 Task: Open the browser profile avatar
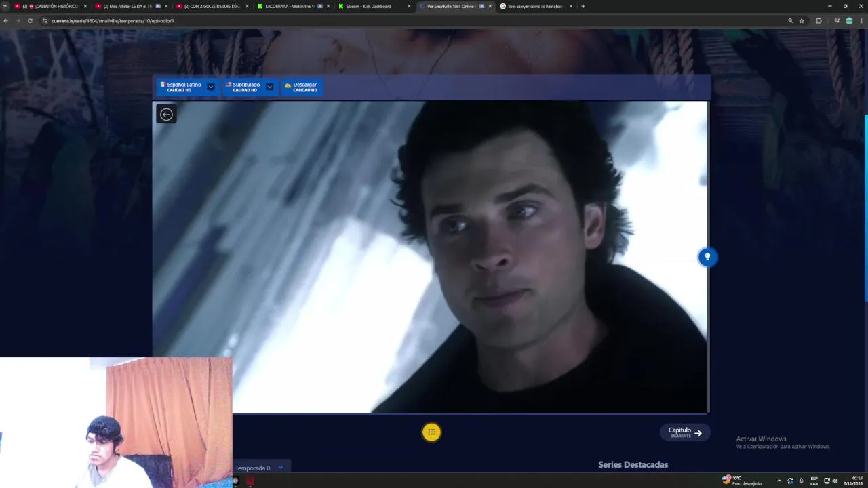click(x=849, y=21)
